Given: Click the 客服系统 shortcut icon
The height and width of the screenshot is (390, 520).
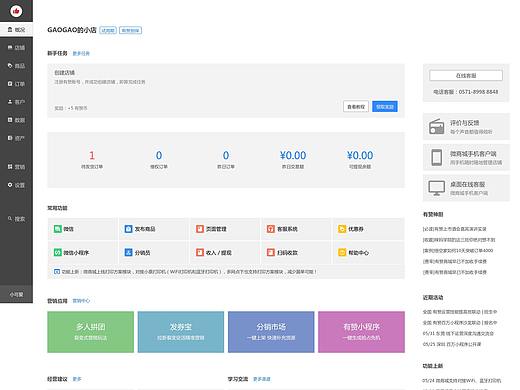Looking at the screenshot, I should coord(271,229).
